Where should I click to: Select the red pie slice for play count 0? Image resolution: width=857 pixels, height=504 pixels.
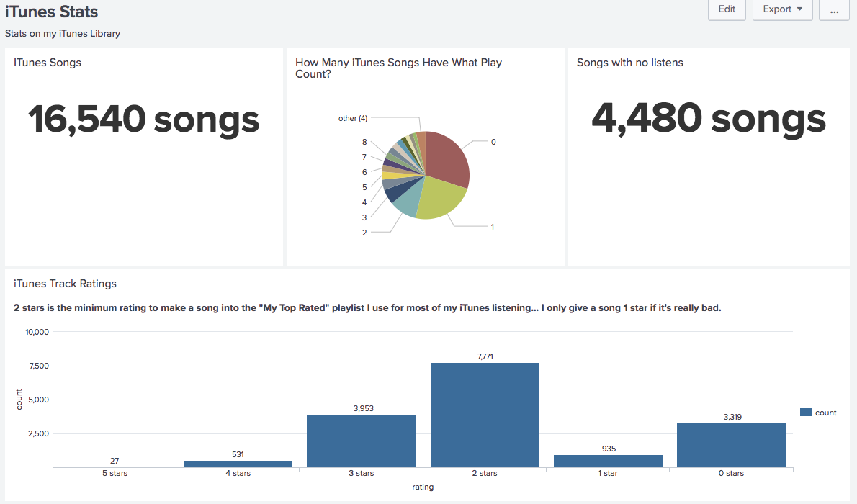447,157
